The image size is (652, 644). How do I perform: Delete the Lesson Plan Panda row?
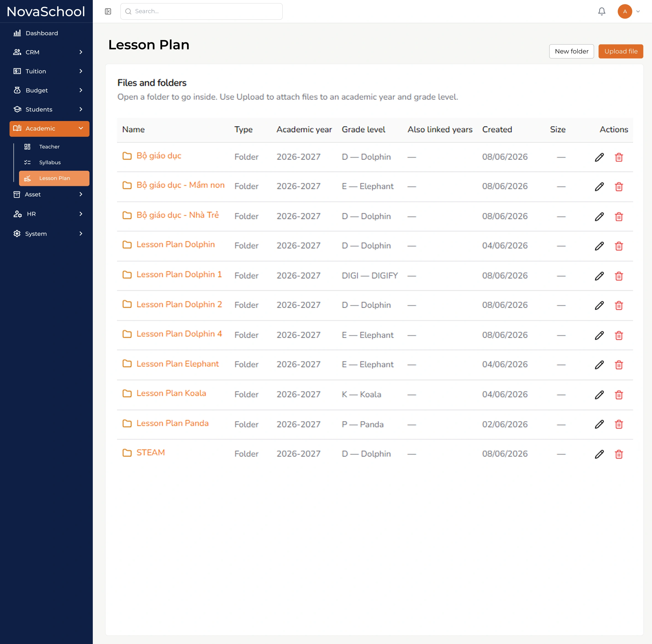(619, 424)
